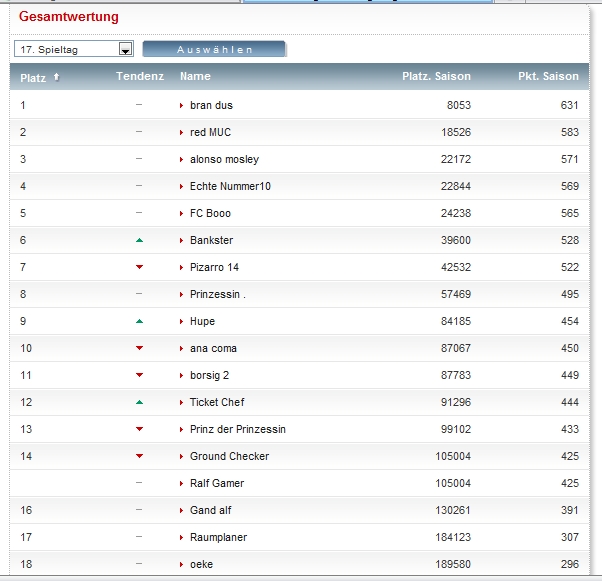Click the green up arrow for Bankster
602x581 pixels.
point(140,240)
